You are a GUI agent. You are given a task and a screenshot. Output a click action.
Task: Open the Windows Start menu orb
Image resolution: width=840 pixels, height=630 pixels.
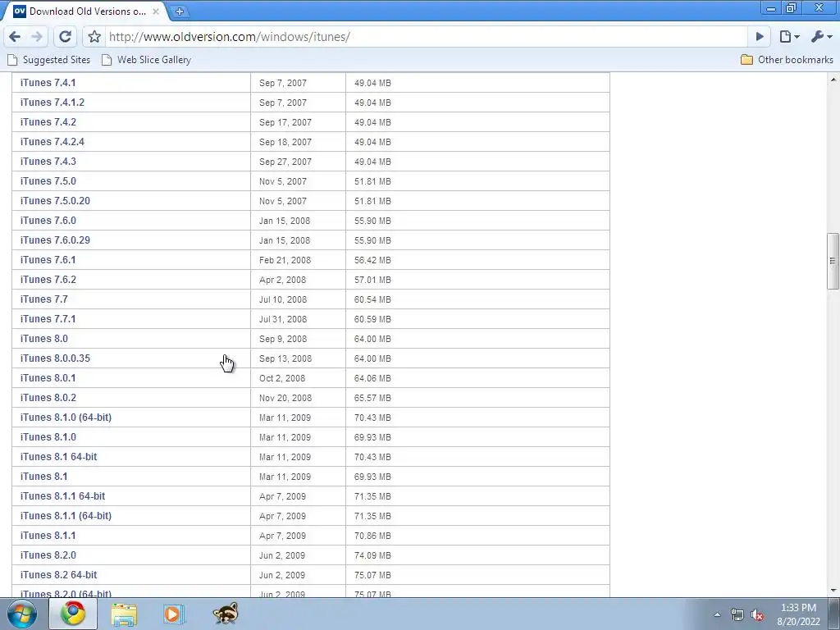22,614
